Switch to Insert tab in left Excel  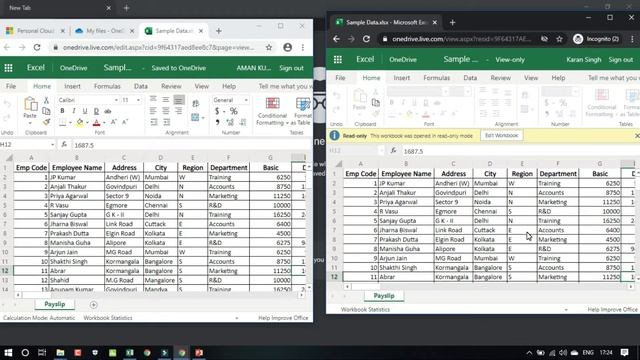pyautogui.click(x=72, y=86)
